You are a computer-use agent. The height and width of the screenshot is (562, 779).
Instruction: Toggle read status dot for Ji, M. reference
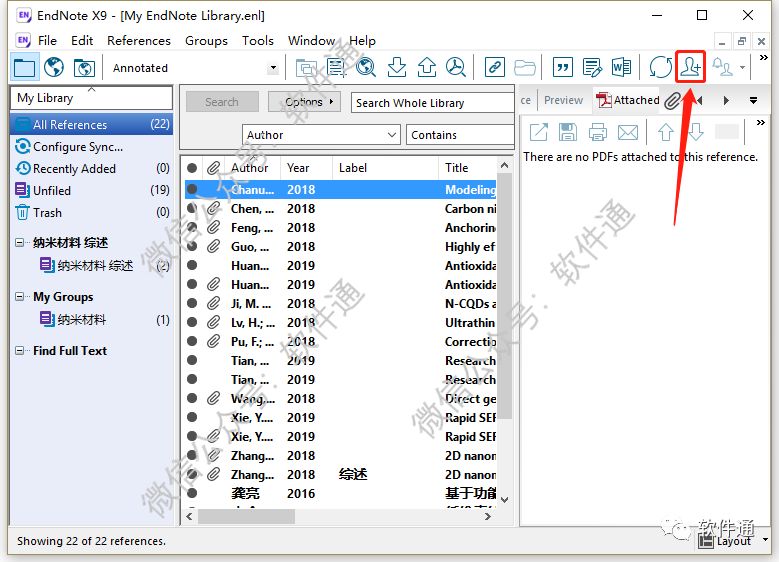pyautogui.click(x=192, y=303)
